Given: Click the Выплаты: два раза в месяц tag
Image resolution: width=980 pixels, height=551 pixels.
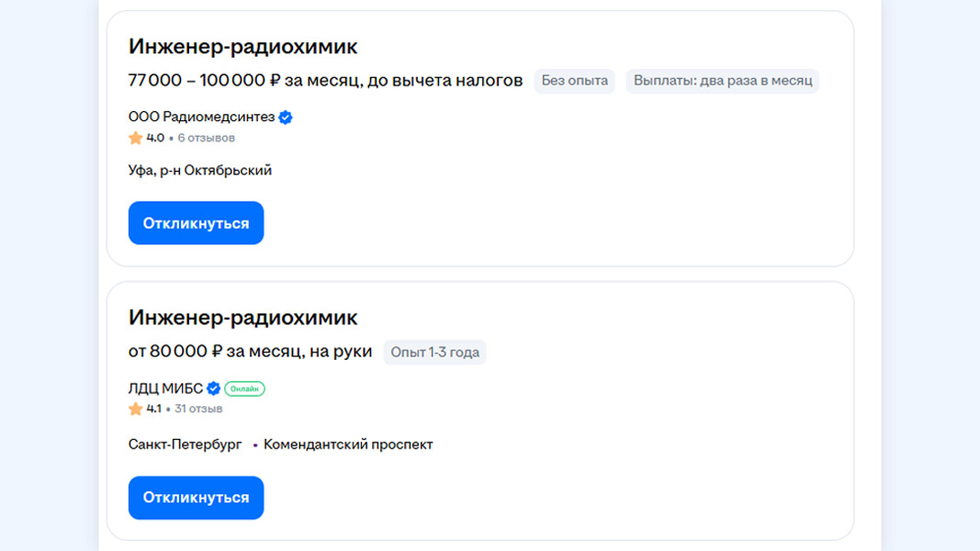Looking at the screenshot, I should tap(722, 81).
